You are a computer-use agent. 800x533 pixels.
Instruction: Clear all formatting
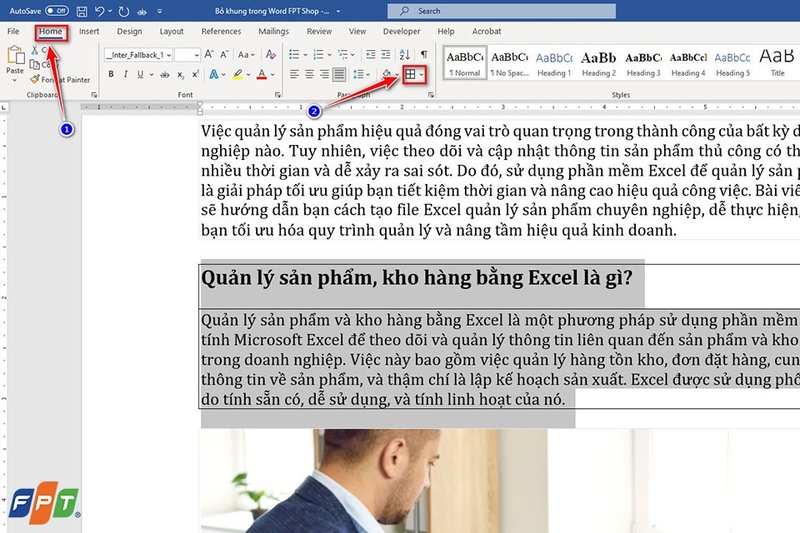coord(270,55)
